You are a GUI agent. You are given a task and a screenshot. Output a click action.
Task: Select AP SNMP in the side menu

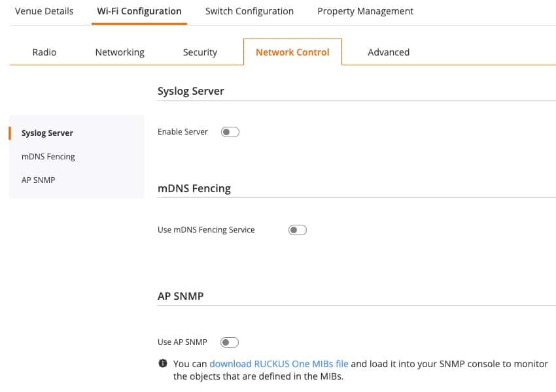click(39, 180)
